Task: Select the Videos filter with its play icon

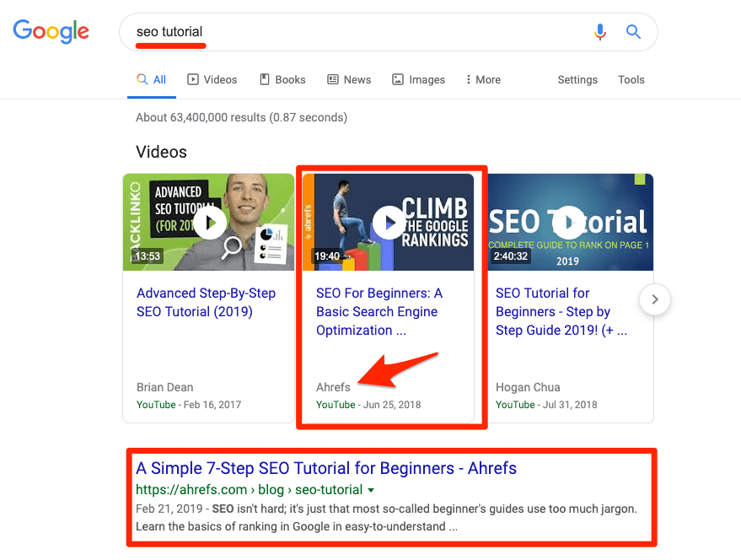Action: pyautogui.click(x=212, y=79)
